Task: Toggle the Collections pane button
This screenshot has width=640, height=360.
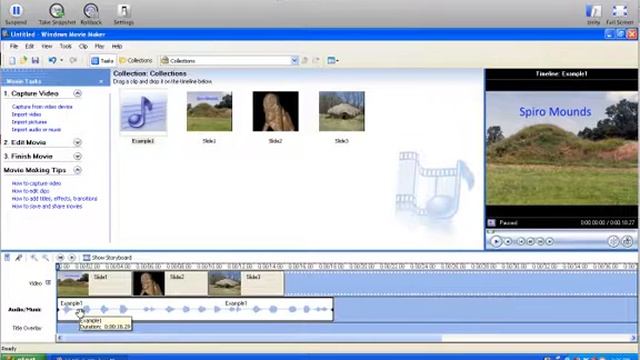Action: (x=136, y=60)
